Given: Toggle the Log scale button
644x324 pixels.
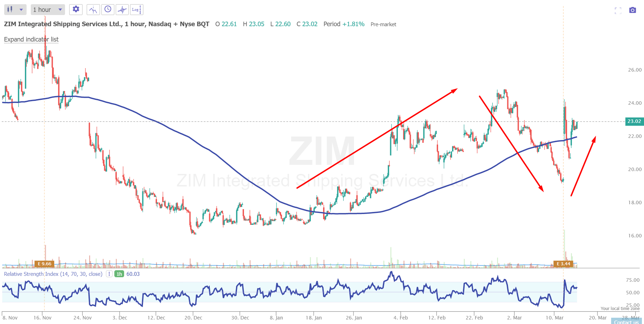Looking at the screenshot, I should point(136,9).
